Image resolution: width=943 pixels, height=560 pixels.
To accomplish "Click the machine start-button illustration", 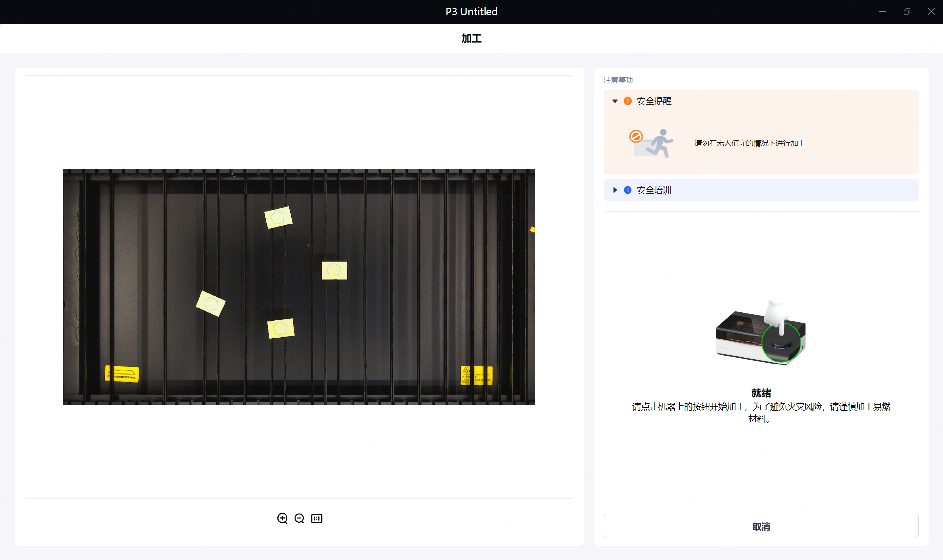I will tap(760, 333).
